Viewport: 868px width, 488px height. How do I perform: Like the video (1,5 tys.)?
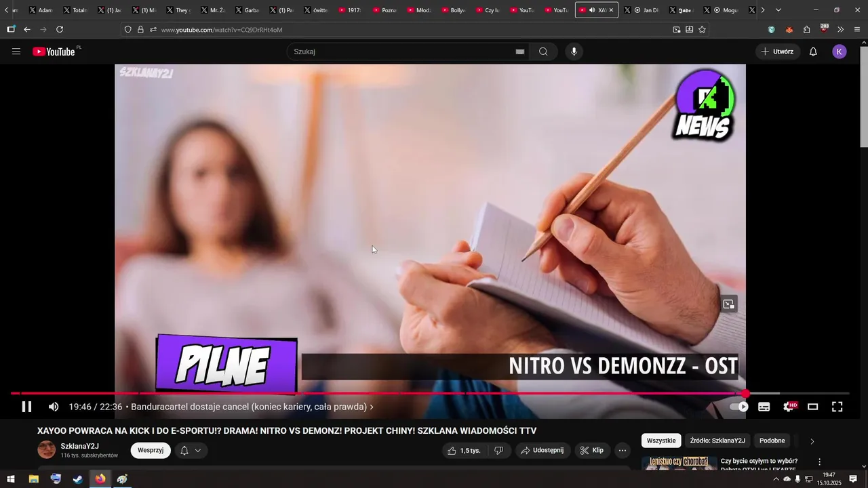(465, 450)
